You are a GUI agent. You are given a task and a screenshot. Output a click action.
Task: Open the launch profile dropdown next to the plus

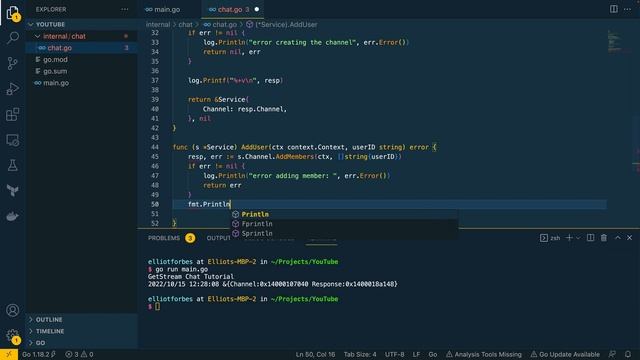click(578, 238)
